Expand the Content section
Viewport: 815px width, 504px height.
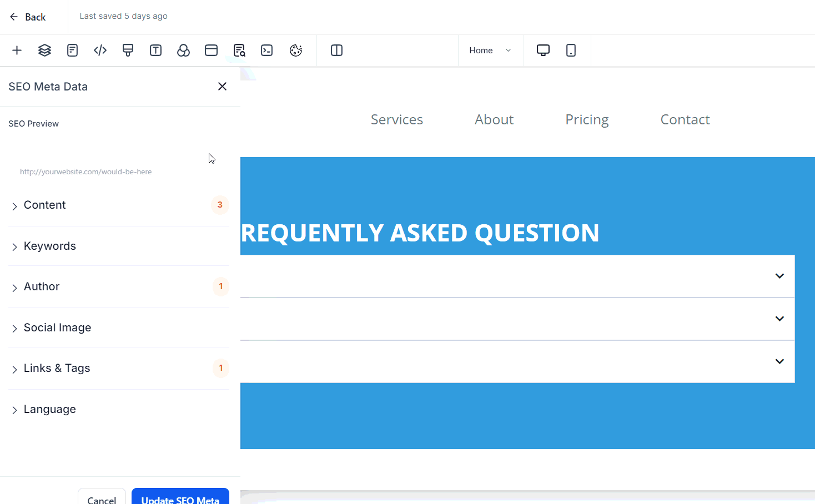pos(45,205)
